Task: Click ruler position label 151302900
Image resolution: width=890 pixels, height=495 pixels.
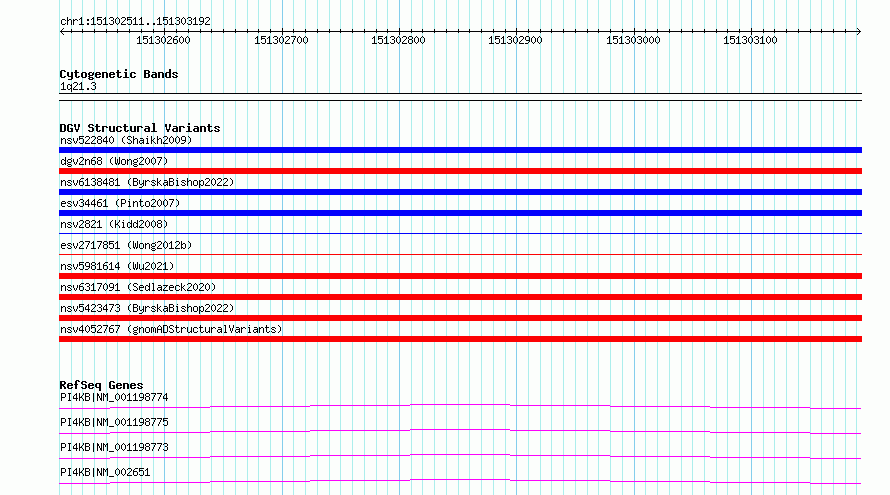Action: pos(515,40)
